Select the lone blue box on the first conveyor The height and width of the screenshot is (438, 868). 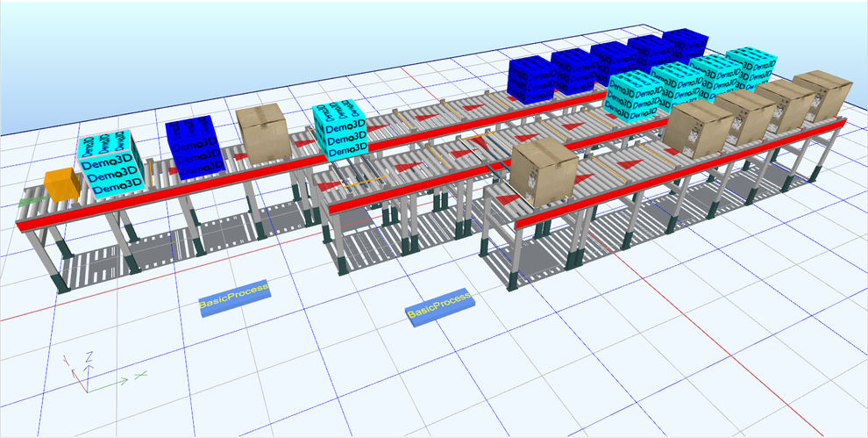(x=196, y=147)
